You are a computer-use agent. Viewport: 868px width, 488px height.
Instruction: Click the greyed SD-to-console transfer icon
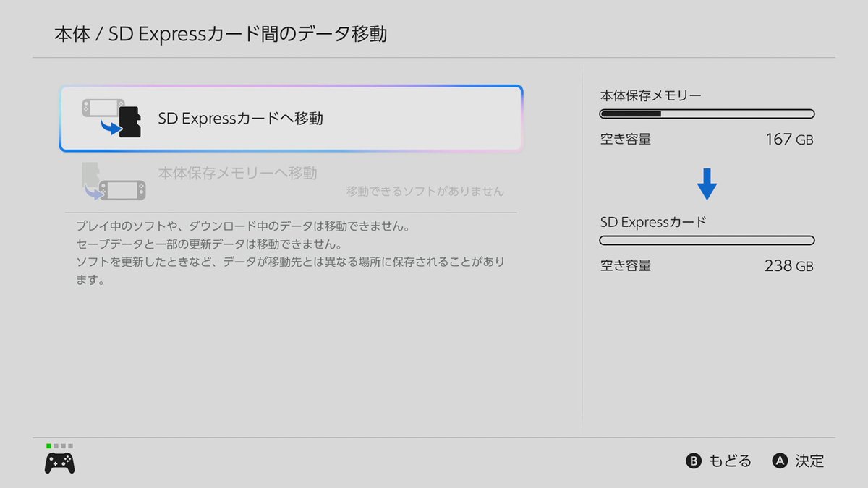113,182
